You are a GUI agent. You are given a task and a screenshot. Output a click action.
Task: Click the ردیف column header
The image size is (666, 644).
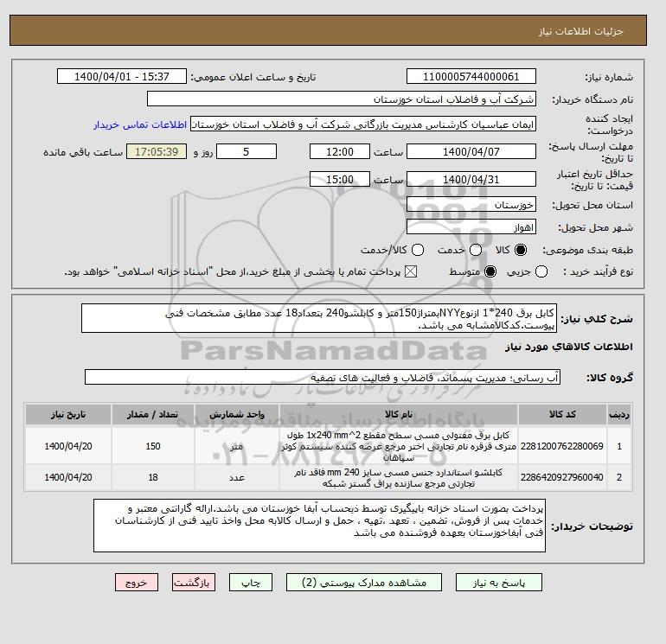click(619, 414)
